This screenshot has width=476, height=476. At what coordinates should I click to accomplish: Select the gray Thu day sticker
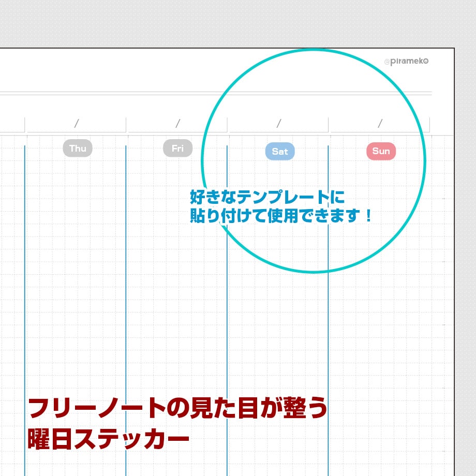pyautogui.click(x=78, y=148)
